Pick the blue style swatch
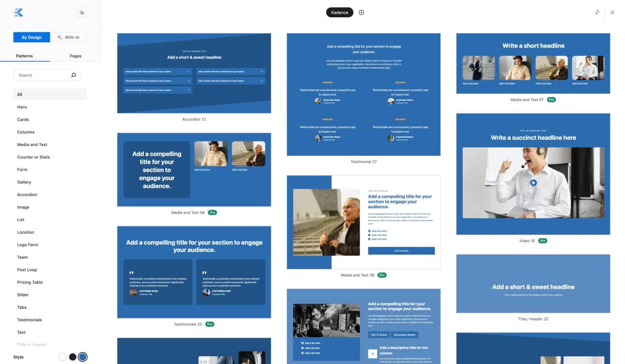The image size is (625, 364). (x=83, y=357)
